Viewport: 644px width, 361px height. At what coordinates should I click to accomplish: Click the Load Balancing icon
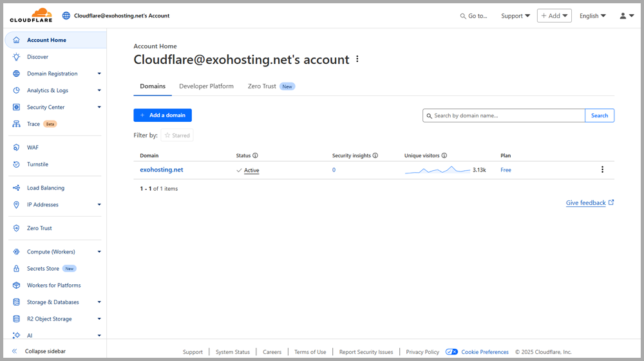coord(17,188)
